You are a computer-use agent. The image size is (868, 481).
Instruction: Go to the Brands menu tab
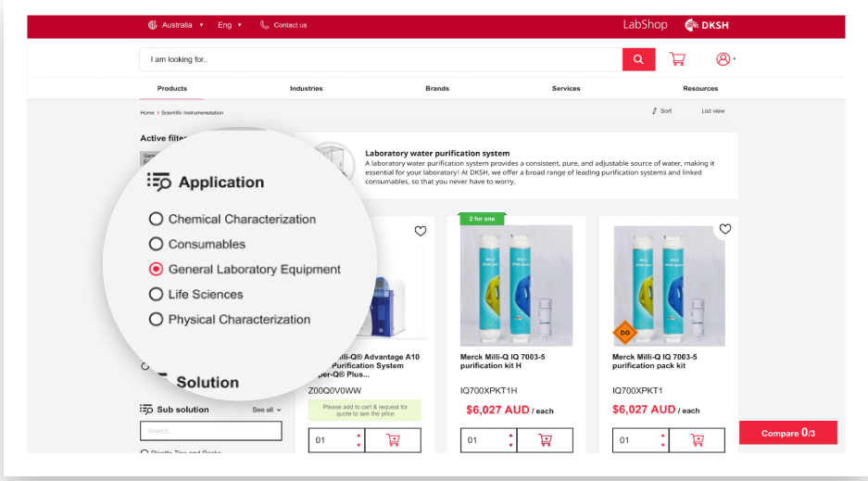click(437, 89)
